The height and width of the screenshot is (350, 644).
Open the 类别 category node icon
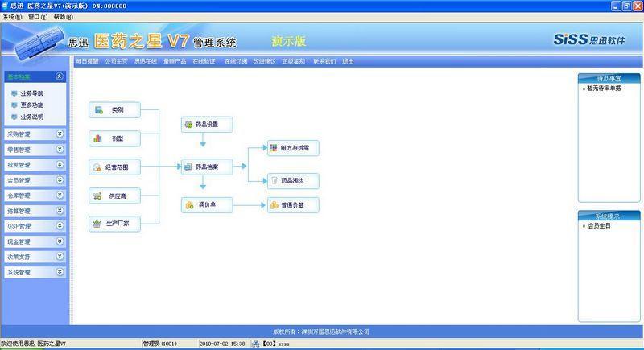coord(99,110)
